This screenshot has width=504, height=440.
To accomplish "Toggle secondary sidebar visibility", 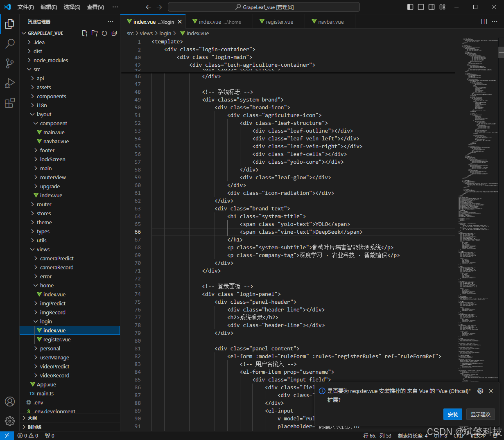I will [432, 7].
